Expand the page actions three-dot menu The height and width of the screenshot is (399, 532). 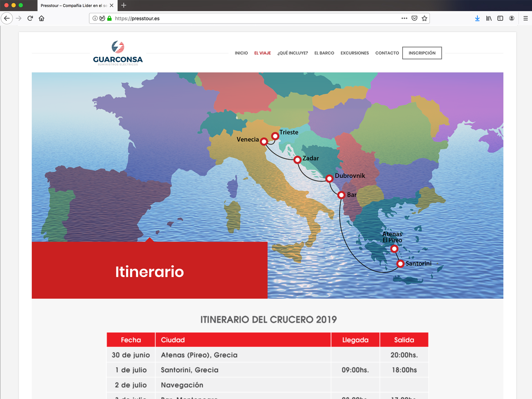[x=404, y=19]
